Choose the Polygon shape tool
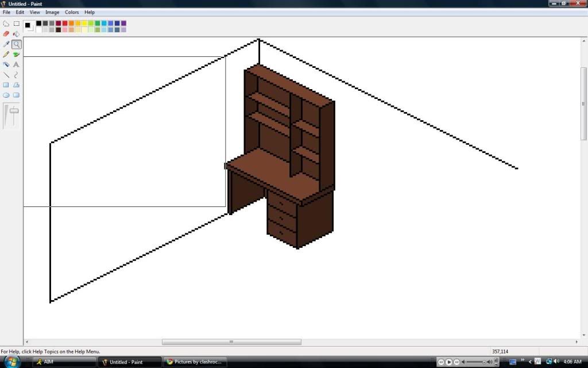The height and width of the screenshot is (368, 588). [x=17, y=85]
